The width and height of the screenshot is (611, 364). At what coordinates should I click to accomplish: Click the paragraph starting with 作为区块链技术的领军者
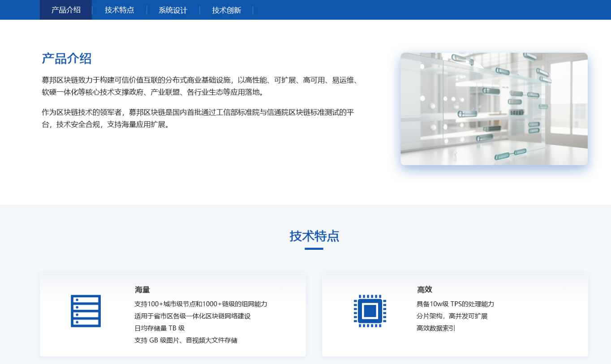click(198, 118)
